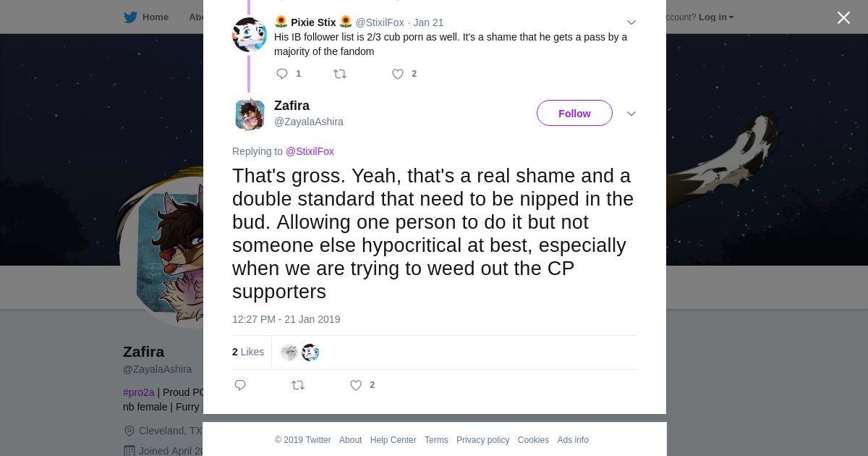
Task: Open the @StixilFox mention link
Action: 310,151
